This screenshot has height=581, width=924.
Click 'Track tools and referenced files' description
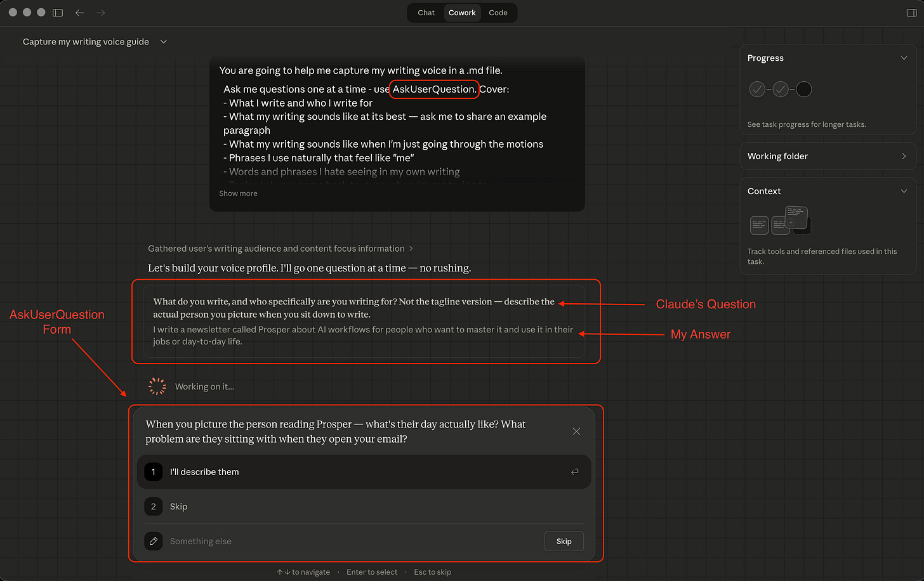(x=822, y=256)
